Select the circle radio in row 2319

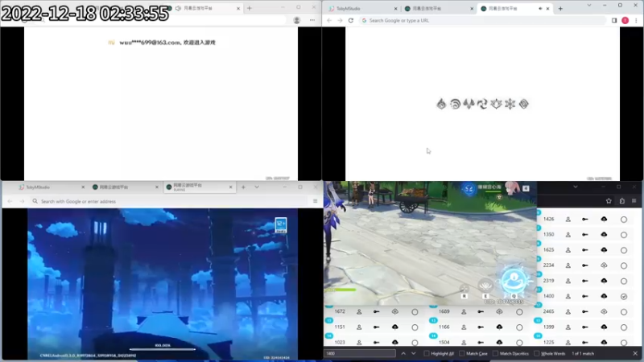pos(623,281)
